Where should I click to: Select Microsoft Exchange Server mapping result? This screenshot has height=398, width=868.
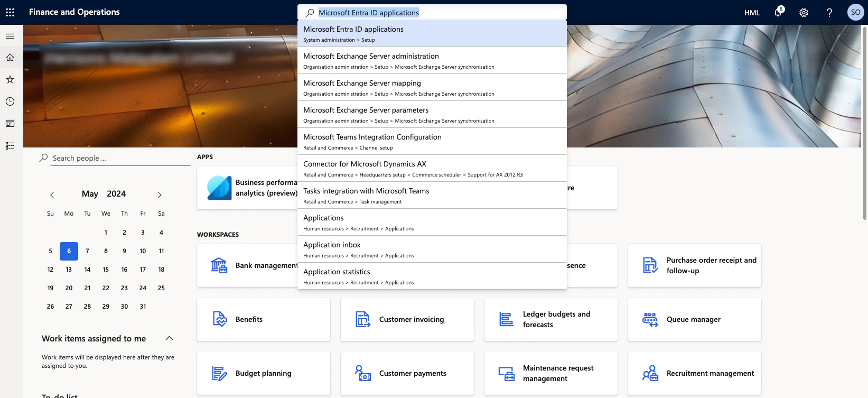pyautogui.click(x=432, y=88)
